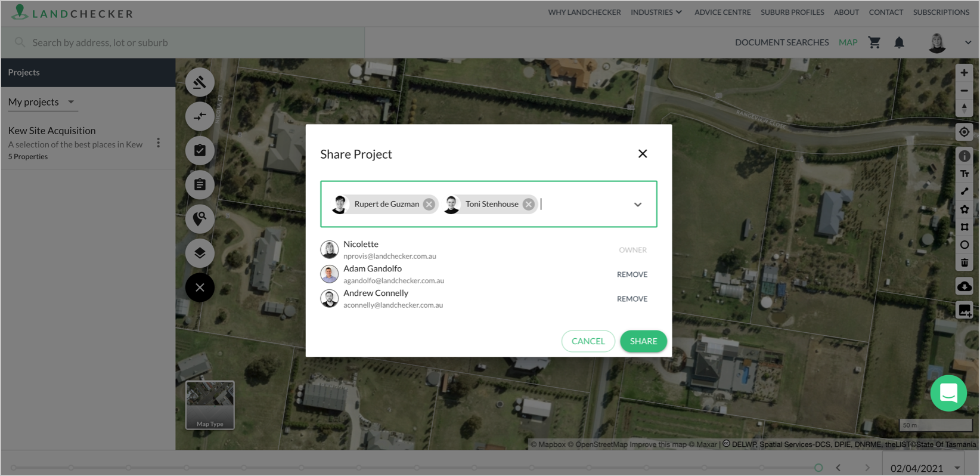
Task: Open the live chat bubble
Action: [948, 393]
